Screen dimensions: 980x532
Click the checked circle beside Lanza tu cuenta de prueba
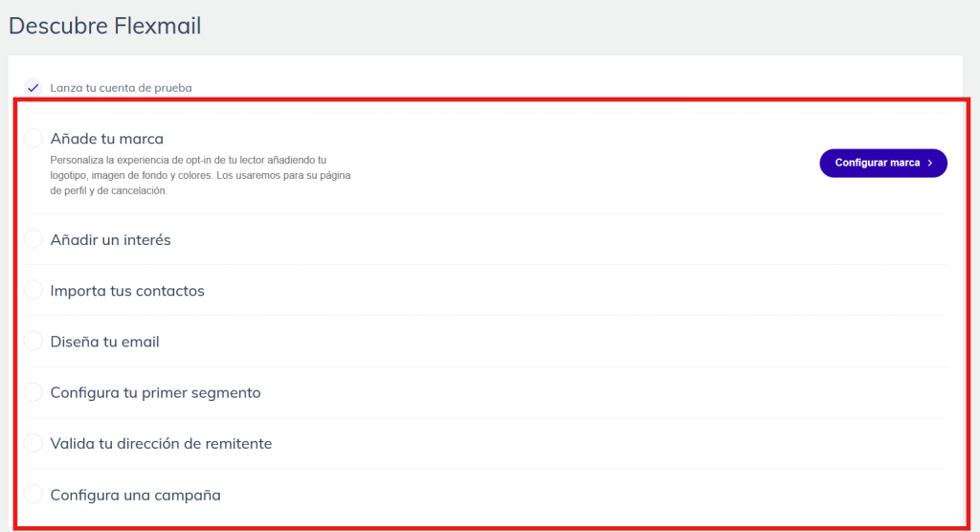click(33, 87)
